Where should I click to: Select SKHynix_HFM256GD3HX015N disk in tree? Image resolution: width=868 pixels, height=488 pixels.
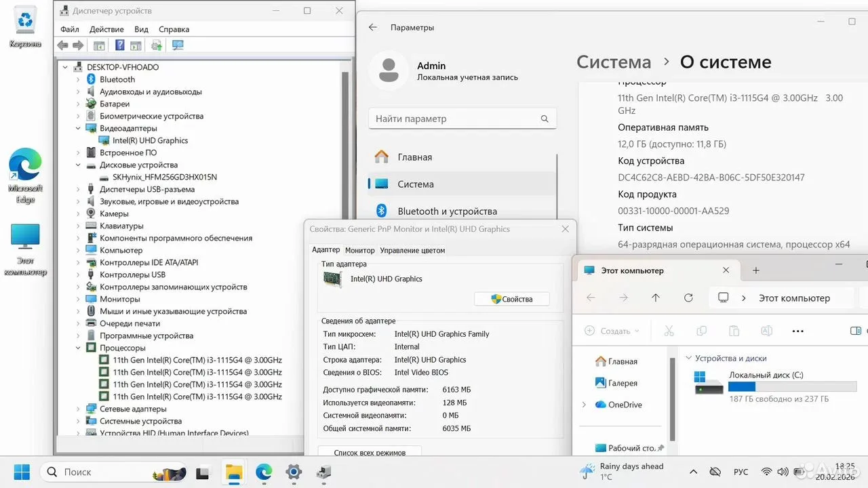pyautogui.click(x=165, y=177)
